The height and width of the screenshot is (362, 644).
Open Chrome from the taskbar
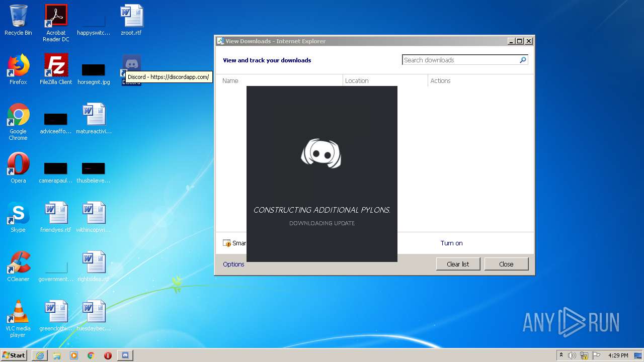click(91, 355)
